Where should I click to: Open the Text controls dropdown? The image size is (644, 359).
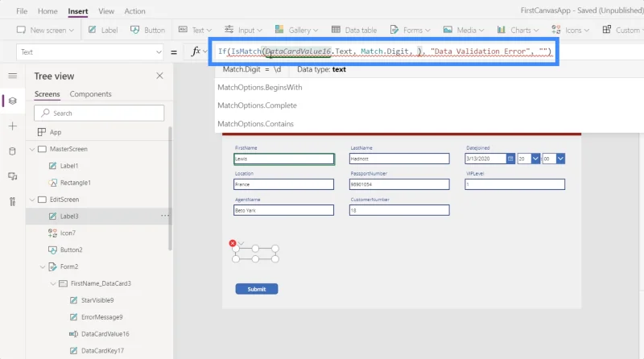[x=195, y=30]
